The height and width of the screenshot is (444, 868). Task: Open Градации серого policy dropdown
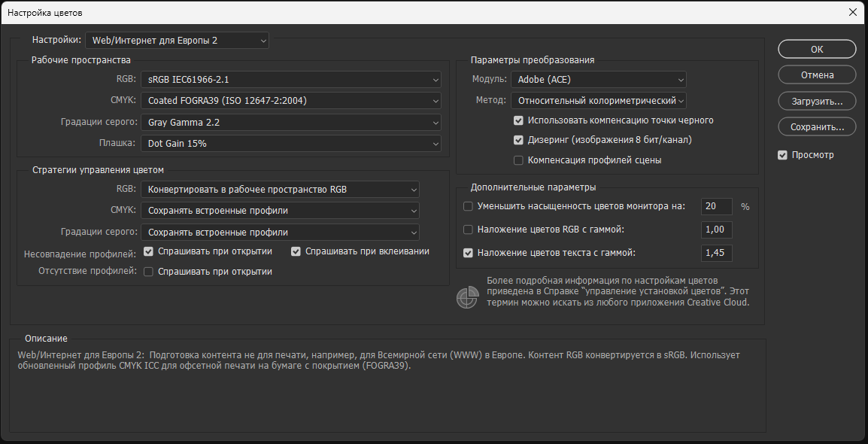coord(280,232)
